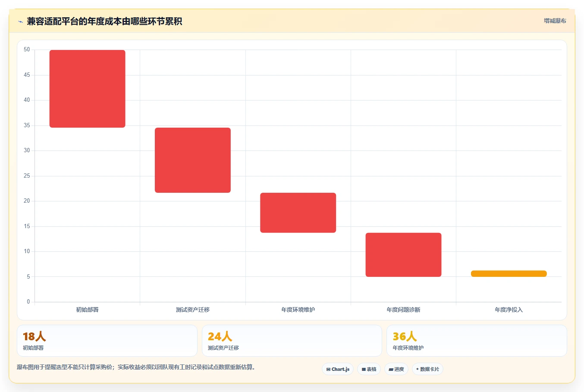The image size is (584, 392).
Task: Click the red 年度问题诊断 waterfall bar
Action: pos(403,255)
